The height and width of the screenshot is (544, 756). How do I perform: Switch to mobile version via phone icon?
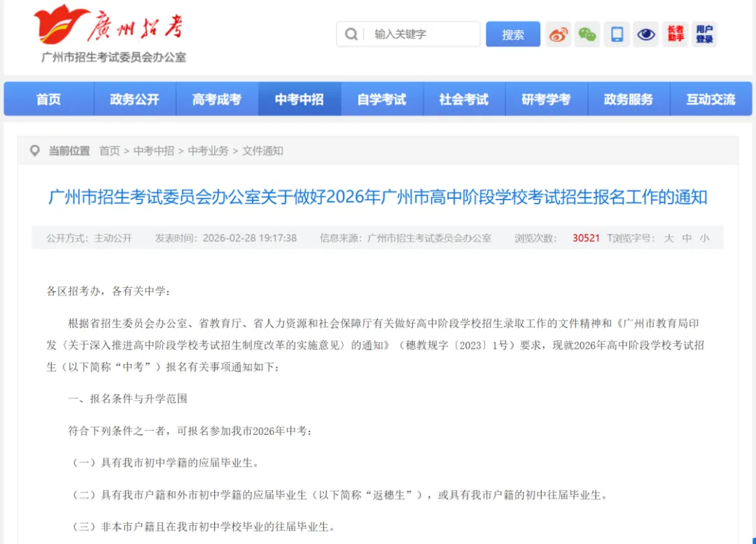pyautogui.click(x=617, y=34)
